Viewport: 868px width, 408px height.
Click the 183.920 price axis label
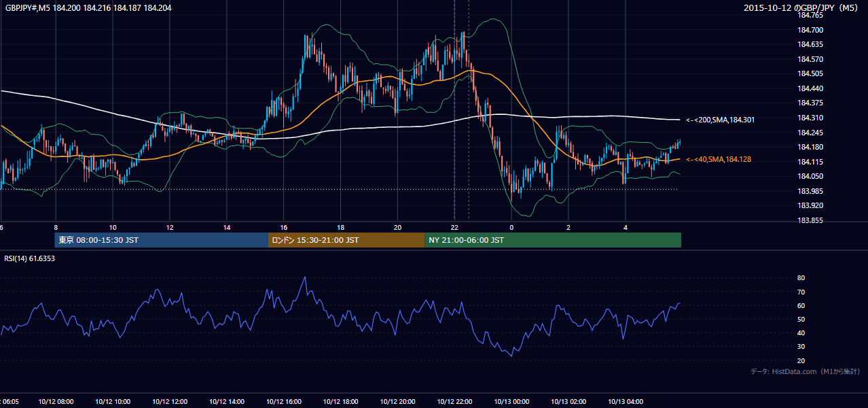pos(810,205)
